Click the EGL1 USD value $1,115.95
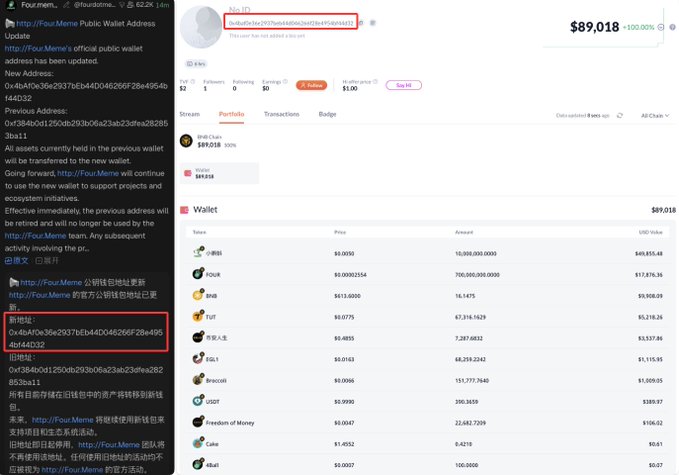This screenshot has width=679, height=475. click(x=650, y=359)
